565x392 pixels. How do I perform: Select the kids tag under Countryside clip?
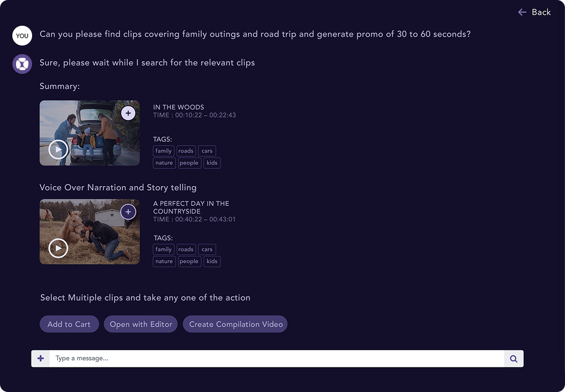click(x=212, y=261)
